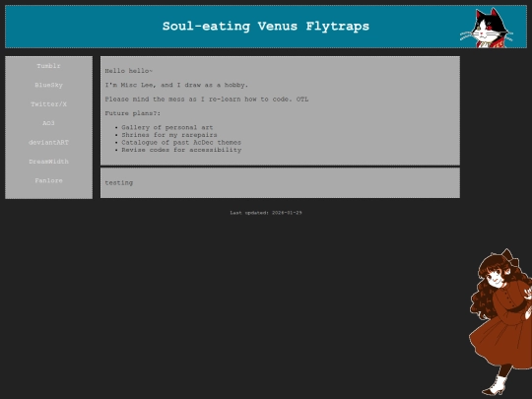Click the girl in red dress illustration
The image size is (532, 399).
coord(500,321)
